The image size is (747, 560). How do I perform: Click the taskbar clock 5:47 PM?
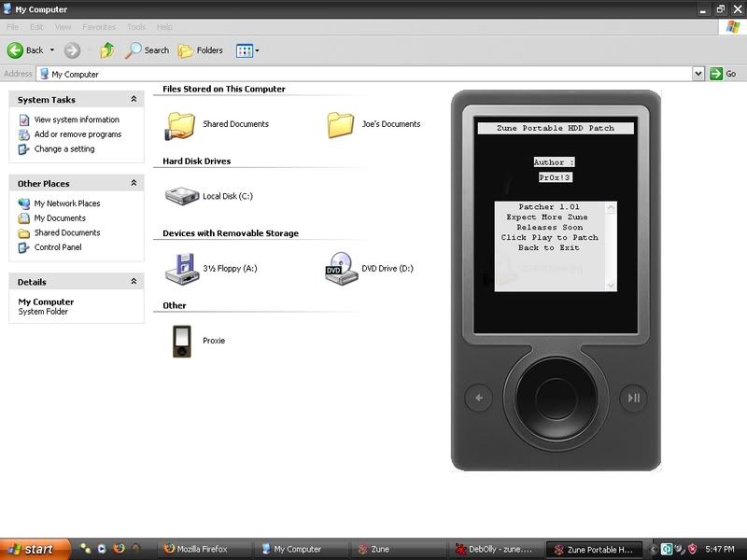point(720,549)
